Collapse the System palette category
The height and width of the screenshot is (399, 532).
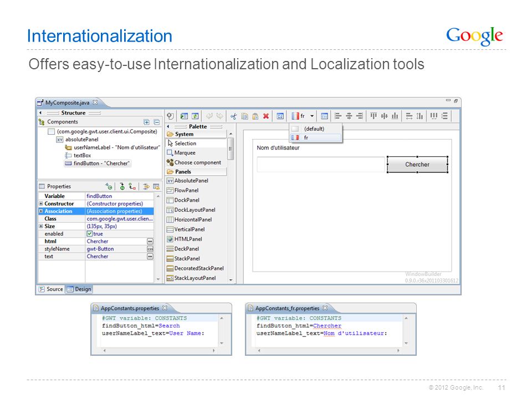tap(196, 134)
